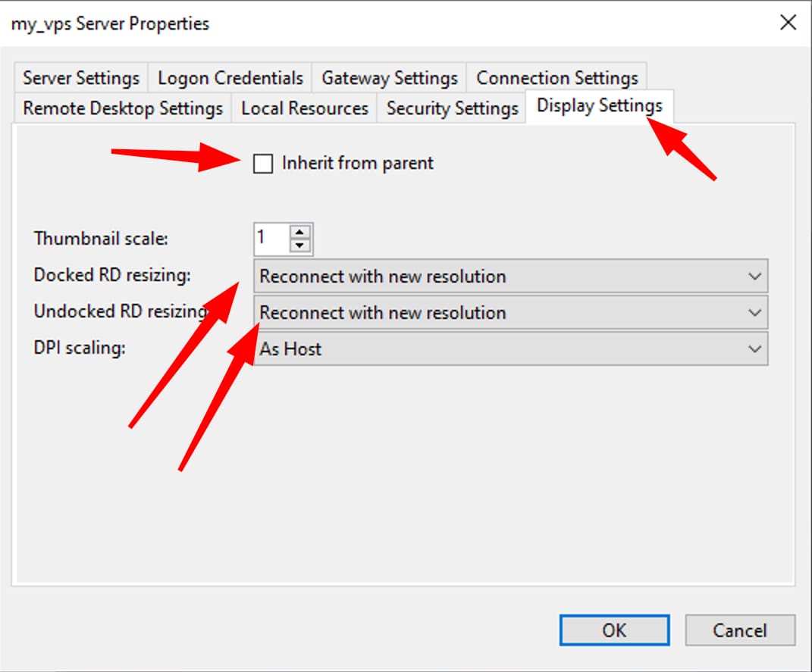Enable the Inherit from parent checkbox

(x=262, y=164)
